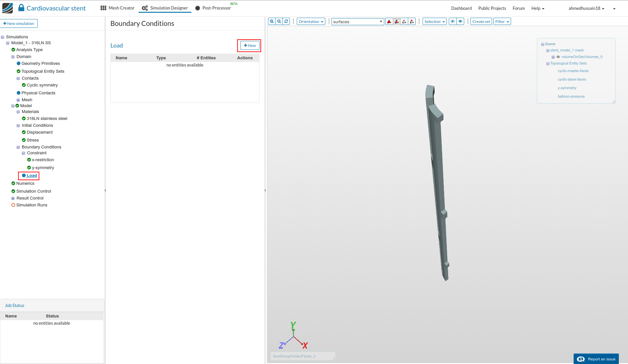
Task: Collapse the Initial Conditions node
Action: tap(18, 126)
